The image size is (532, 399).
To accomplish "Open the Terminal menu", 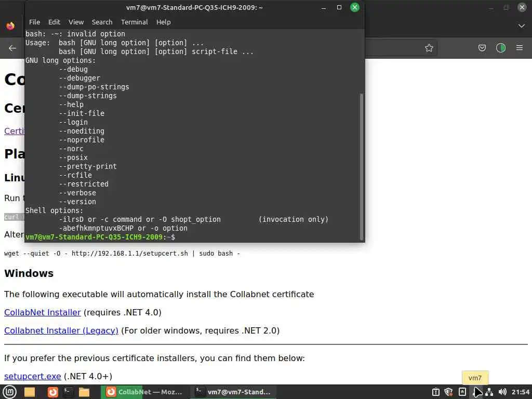I will pyautogui.click(x=135, y=22).
